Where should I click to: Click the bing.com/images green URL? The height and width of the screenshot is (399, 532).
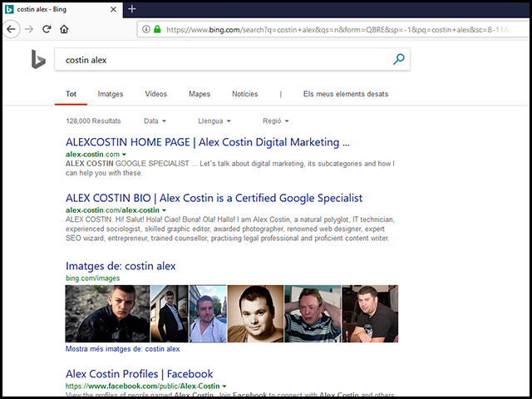(x=92, y=278)
